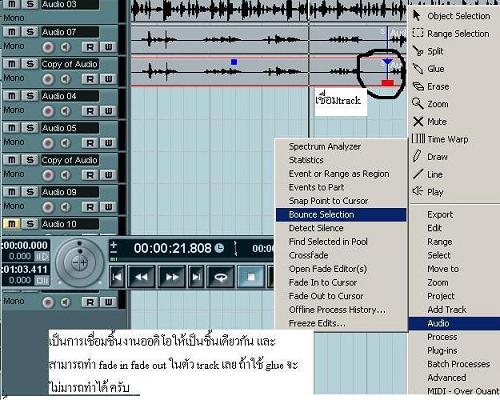Click the transport Stop button
This screenshot has width=500, height=400.
(251, 277)
